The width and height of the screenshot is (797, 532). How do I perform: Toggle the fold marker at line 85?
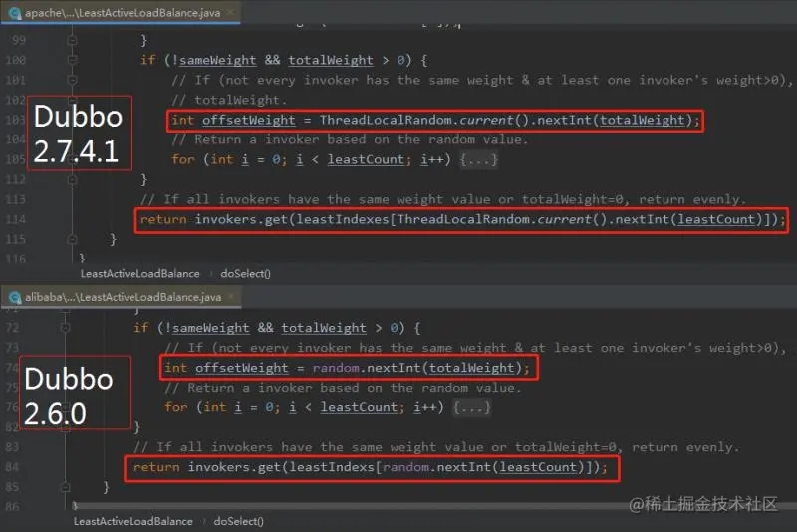click(65, 487)
